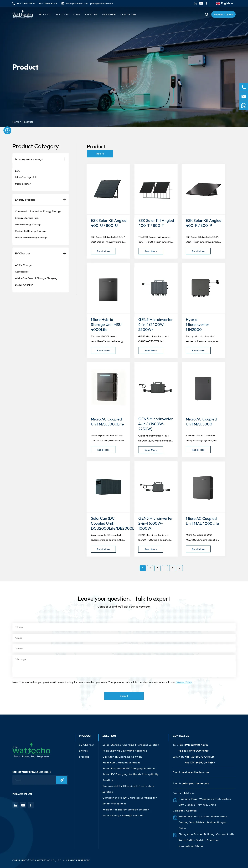
Task: Click the paper-plane subscribe send icon
Action: (62, 780)
